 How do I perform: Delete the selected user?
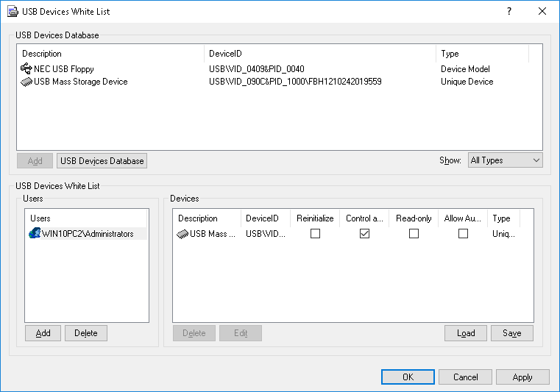click(86, 333)
